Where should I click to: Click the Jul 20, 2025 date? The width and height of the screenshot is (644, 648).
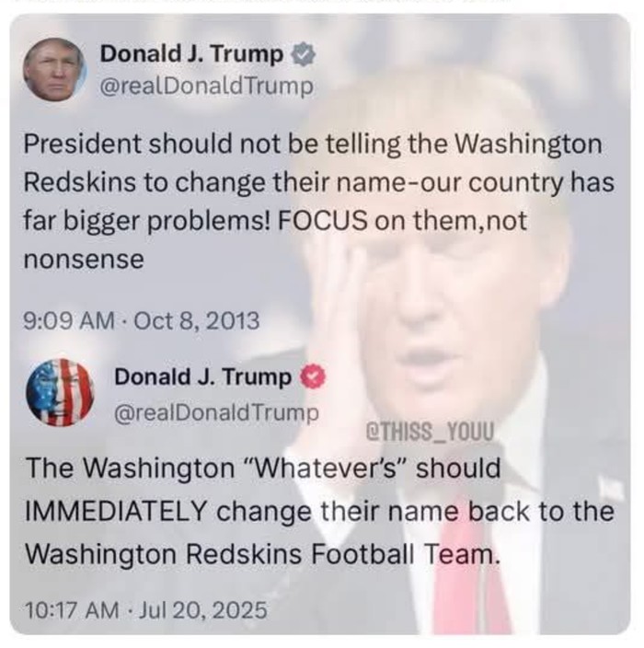tap(202, 610)
